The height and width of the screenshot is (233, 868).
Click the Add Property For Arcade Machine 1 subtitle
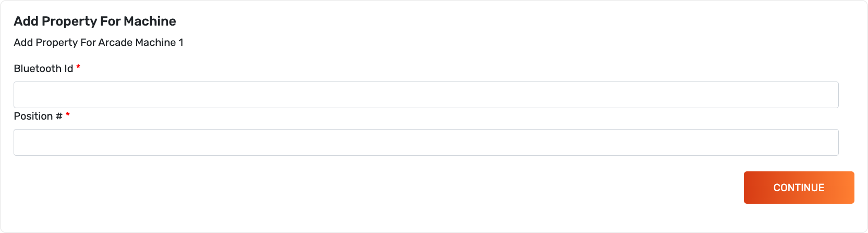(x=99, y=42)
